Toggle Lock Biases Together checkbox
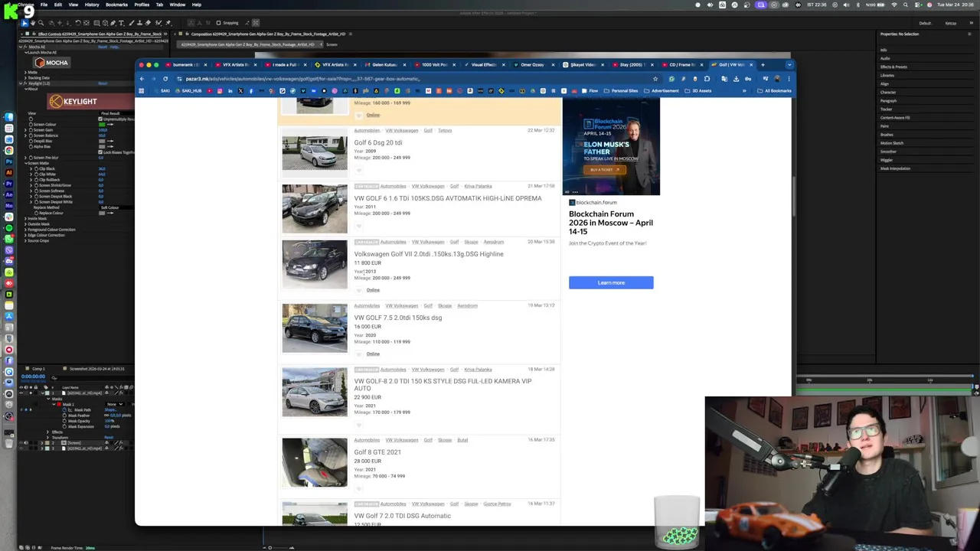Screen dimensions: 980x551 click(100, 152)
